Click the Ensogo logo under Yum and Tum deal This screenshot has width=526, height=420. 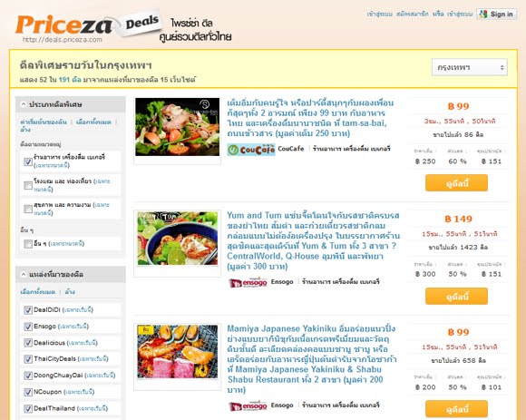coord(248,282)
